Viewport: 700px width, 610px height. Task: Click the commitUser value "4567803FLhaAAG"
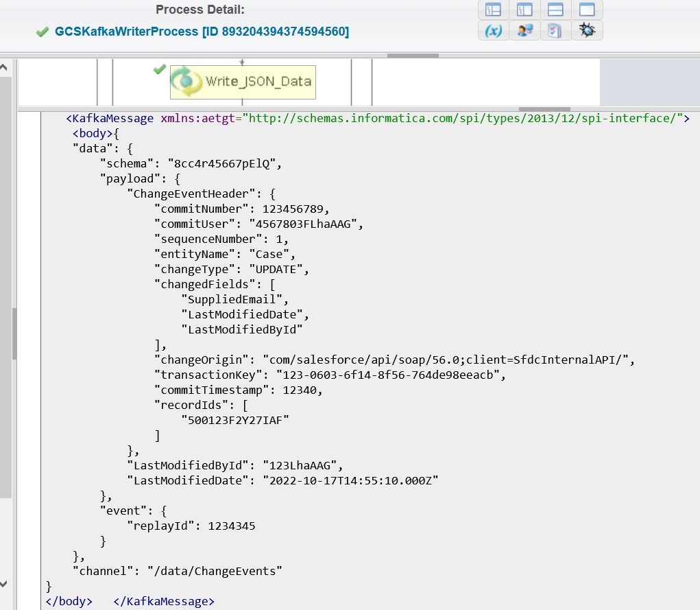304,224
